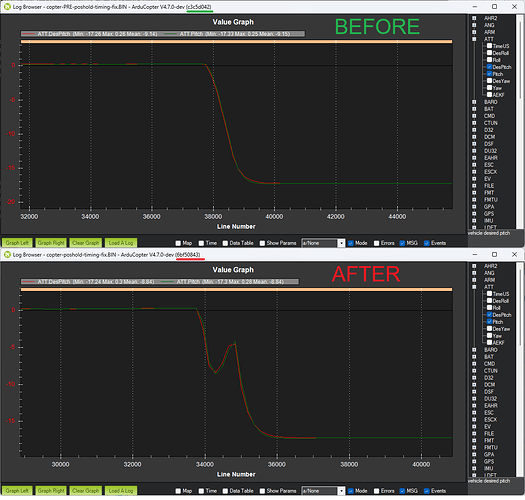Enable Data Table checkbox in bottom window
The image size is (525, 500).
point(225,491)
